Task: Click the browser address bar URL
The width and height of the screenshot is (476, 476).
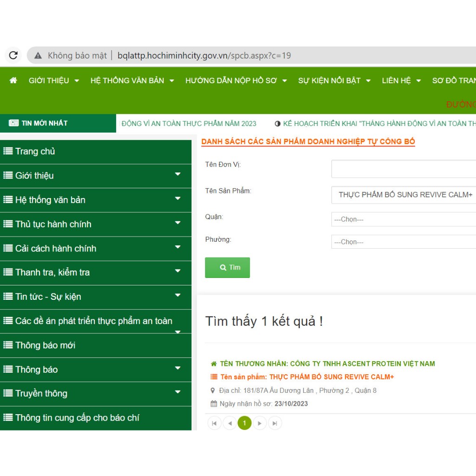Action: (204, 56)
